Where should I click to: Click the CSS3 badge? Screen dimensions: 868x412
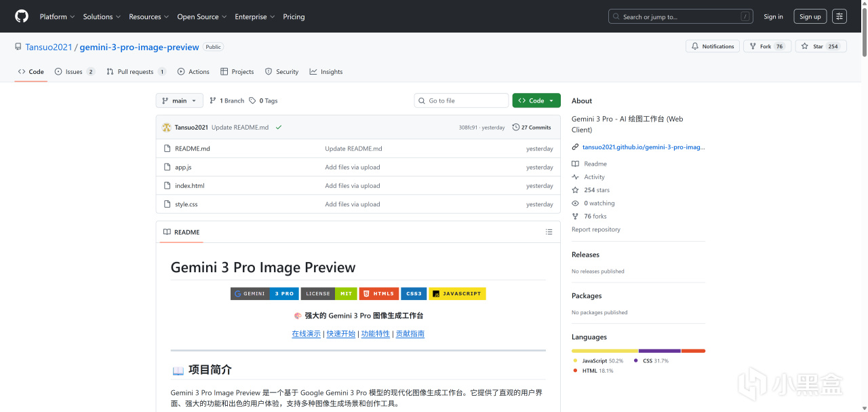pos(414,293)
